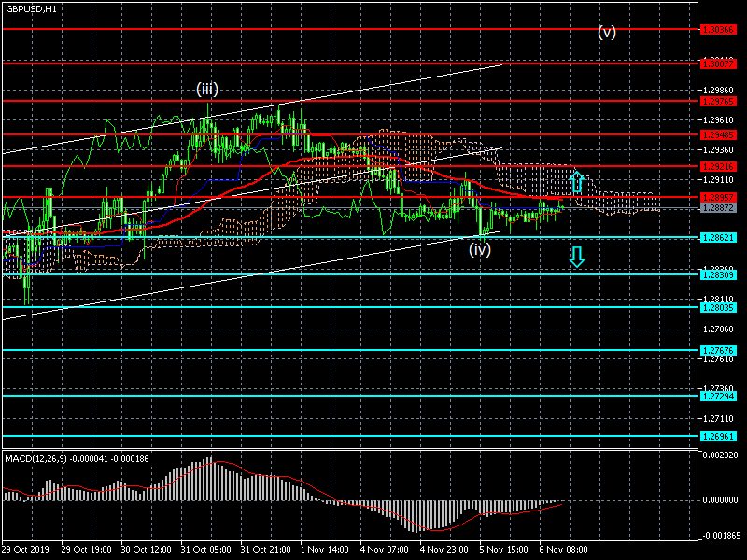Screen dimensions: 747x560
Task: Click the 1.28621 cyan price level tag
Action: [718, 238]
